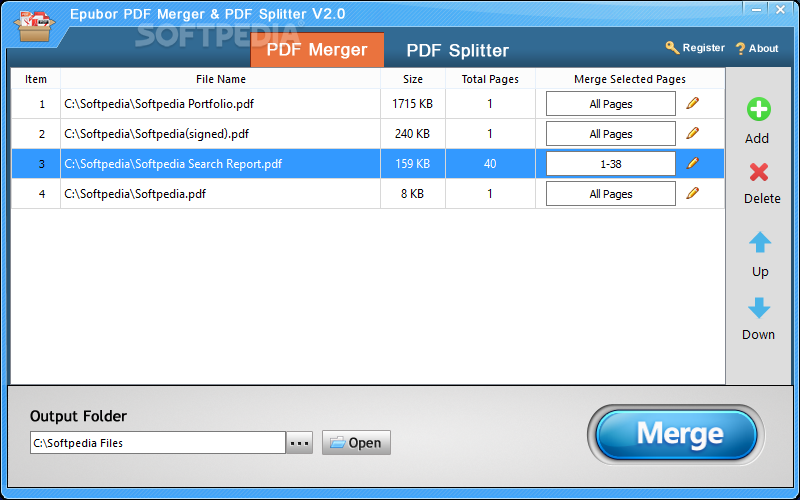Screen dimensions: 800x500
Task: Click the 240 KB size cell
Action: tap(412, 134)
